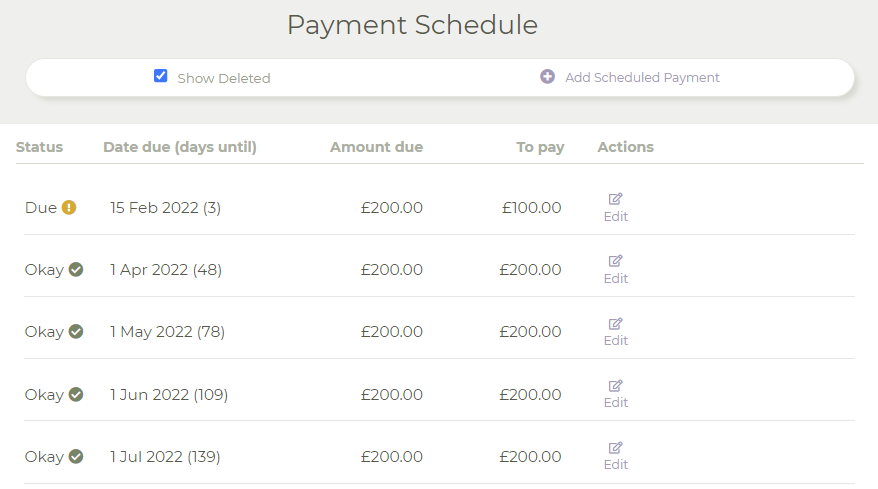Click the plus icon beside Add Scheduled Payment
This screenshot has width=878, height=489.
tap(547, 77)
